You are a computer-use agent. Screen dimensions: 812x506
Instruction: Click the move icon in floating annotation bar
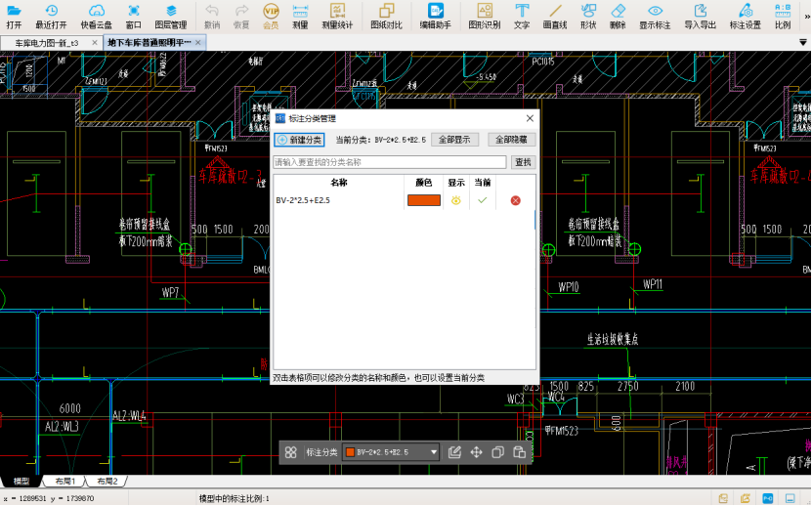click(x=477, y=452)
